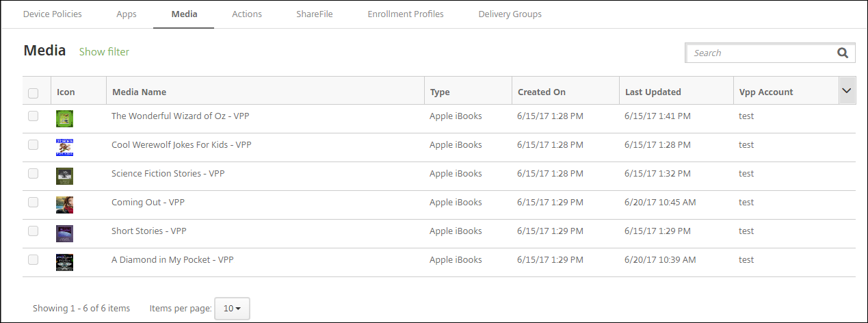This screenshot has height=323, width=868.
Task: Click Cool Werewolf Jokes For Kids book icon
Action: click(x=64, y=147)
